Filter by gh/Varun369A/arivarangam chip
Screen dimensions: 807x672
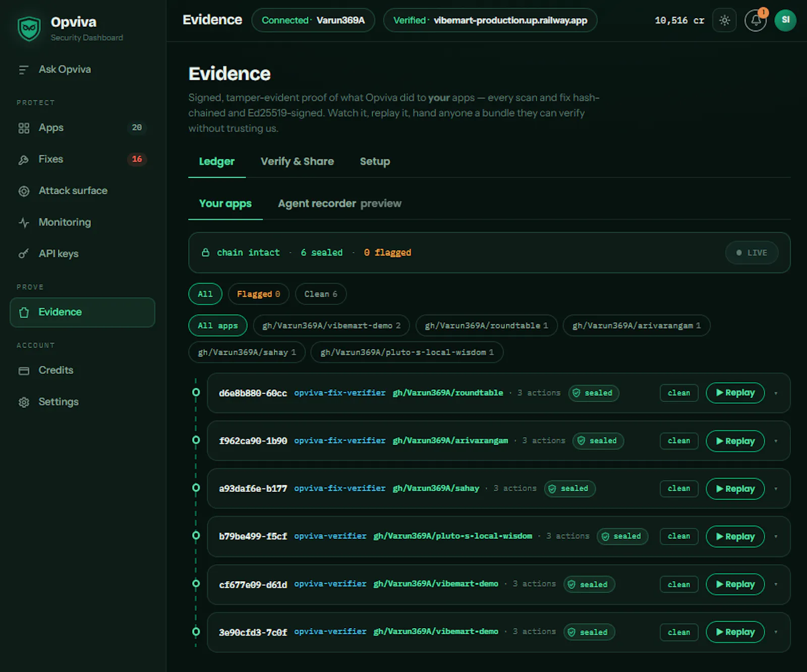point(637,325)
